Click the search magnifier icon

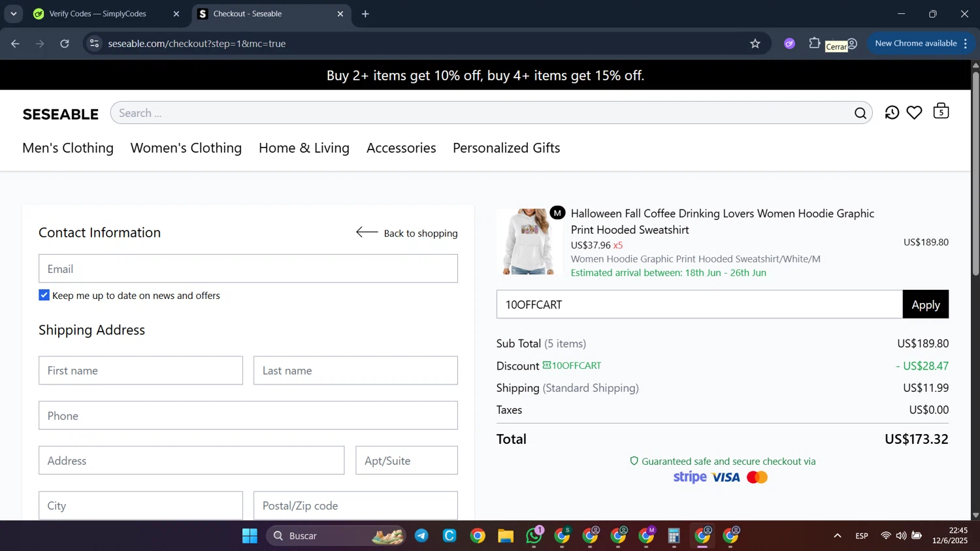click(x=860, y=113)
